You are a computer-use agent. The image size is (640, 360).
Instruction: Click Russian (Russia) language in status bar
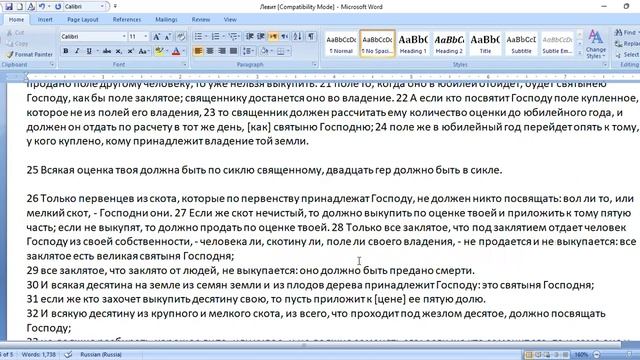(x=101, y=354)
